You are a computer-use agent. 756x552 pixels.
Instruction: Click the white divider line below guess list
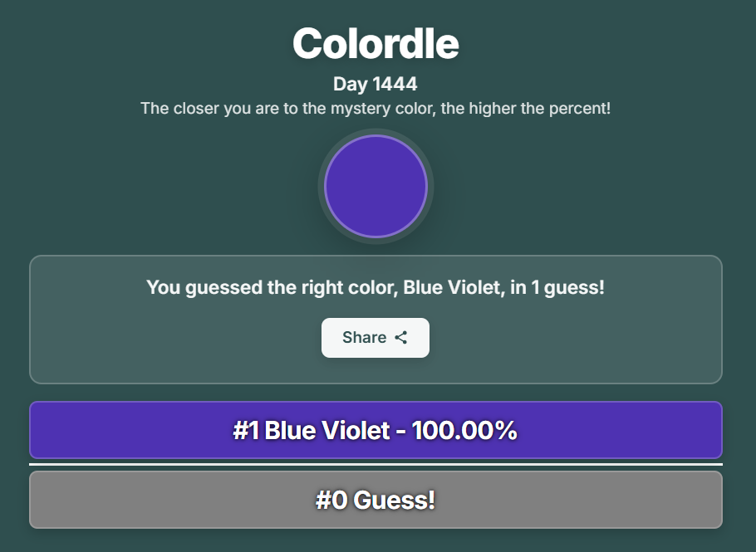coord(376,464)
